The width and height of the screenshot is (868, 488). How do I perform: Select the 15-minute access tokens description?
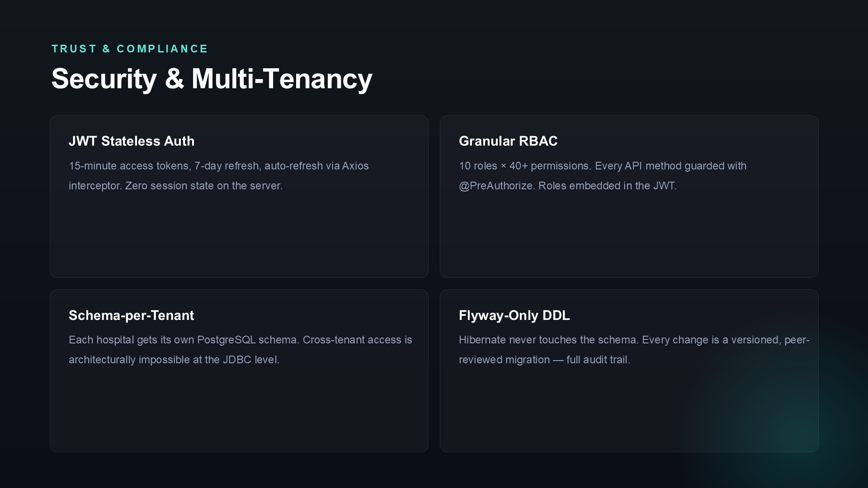(x=219, y=176)
